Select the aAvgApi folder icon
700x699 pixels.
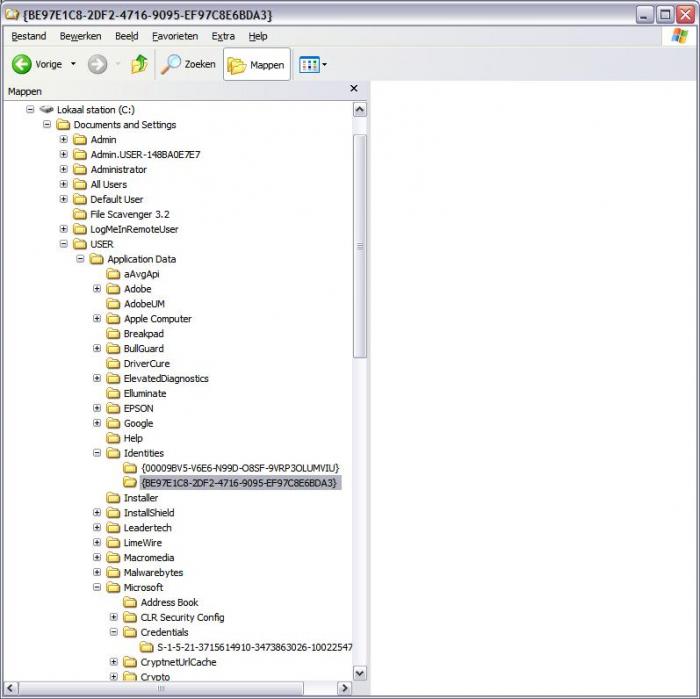coord(113,274)
